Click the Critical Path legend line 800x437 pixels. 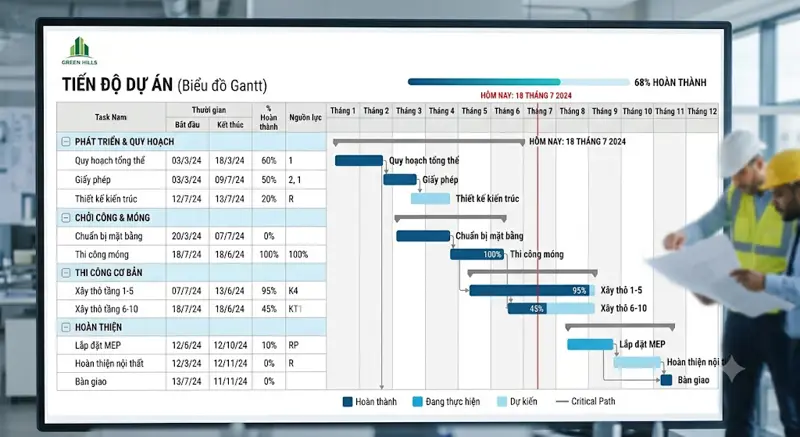tap(562, 402)
